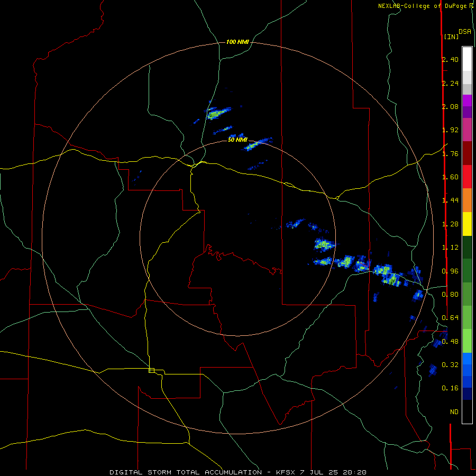Image resolution: width=476 pixels, height=476 pixels.
Task: Click the 50 NMI range ring label
Action: (x=237, y=140)
